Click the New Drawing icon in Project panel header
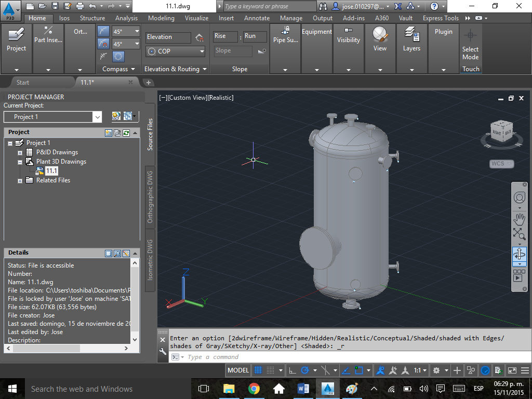This screenshot has width=532, height=399. (109, 132)
